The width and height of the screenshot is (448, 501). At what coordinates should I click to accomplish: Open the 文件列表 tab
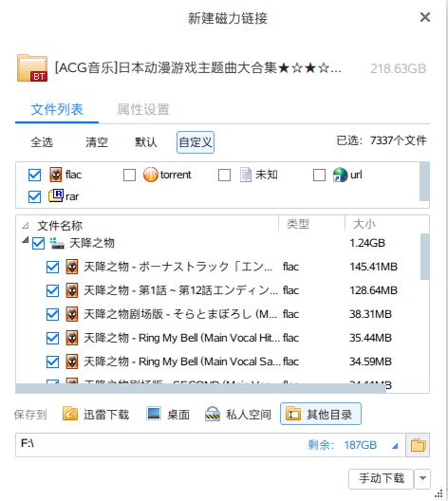[57, 109]
